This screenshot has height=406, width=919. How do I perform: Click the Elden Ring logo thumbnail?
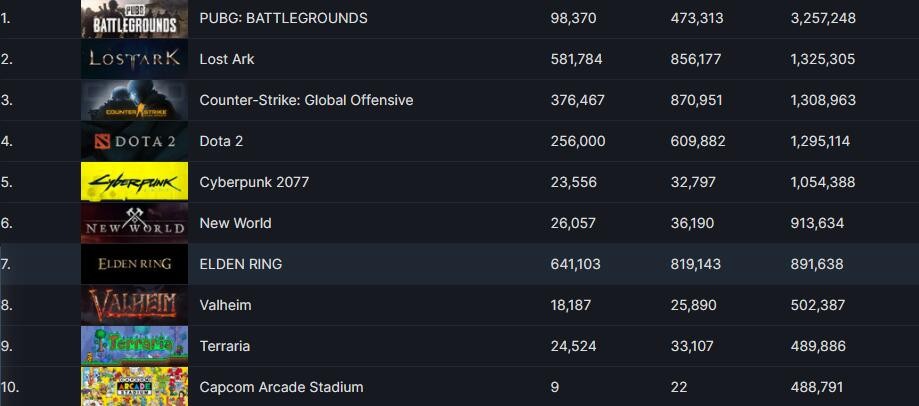134,264
